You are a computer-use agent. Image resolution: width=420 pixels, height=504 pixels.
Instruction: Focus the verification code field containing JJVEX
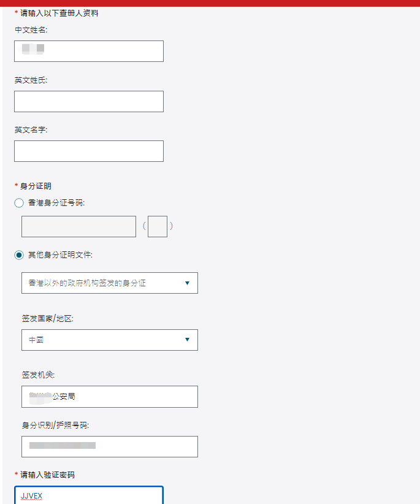point(89,495)
